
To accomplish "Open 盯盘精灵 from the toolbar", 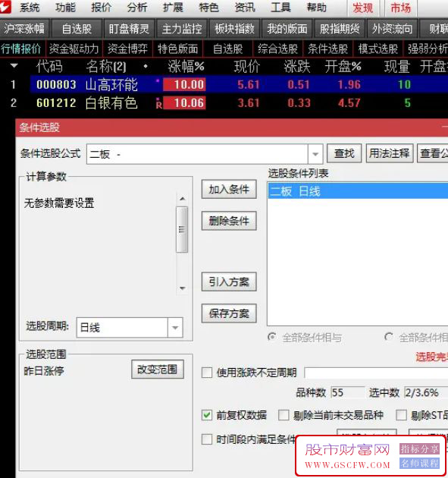I will click(x=129, y=29).
